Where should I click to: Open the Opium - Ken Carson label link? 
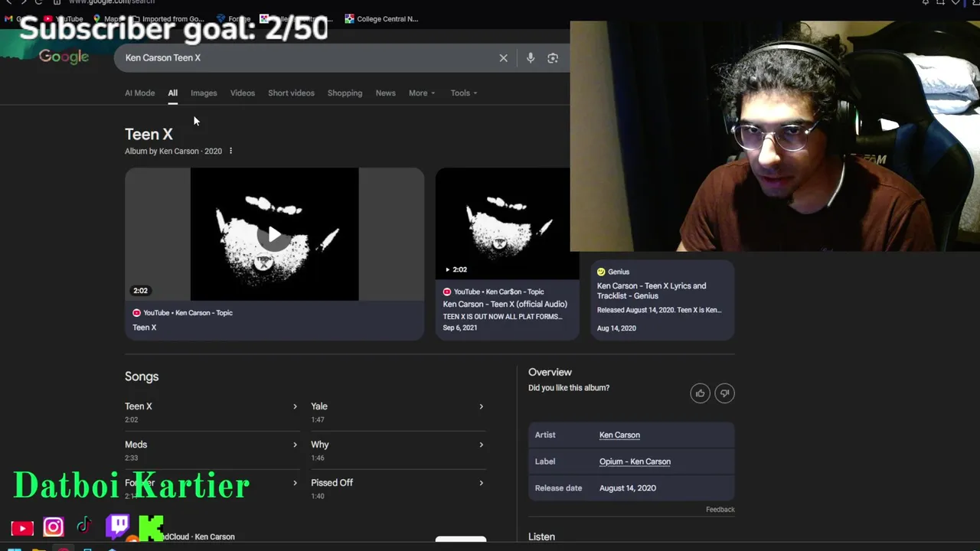[635, 461]
